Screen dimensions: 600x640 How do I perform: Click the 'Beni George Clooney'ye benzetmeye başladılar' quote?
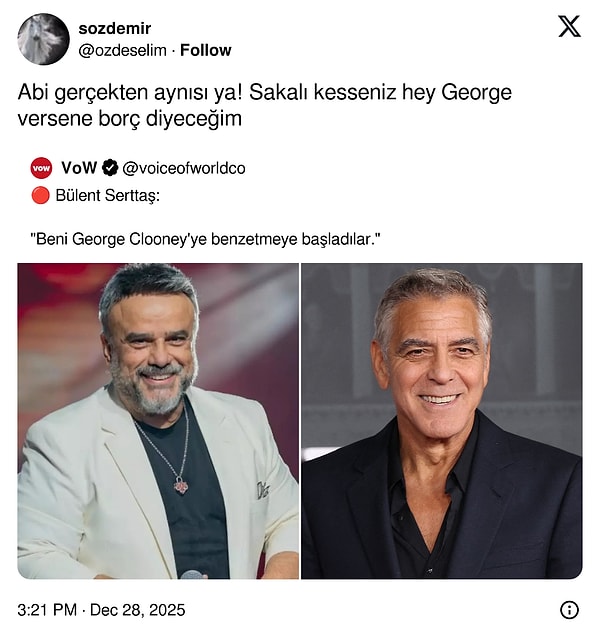coord(207,239)
